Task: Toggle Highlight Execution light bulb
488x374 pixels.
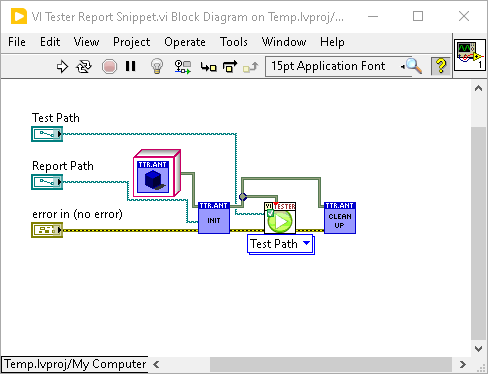Action: point(157,66)
